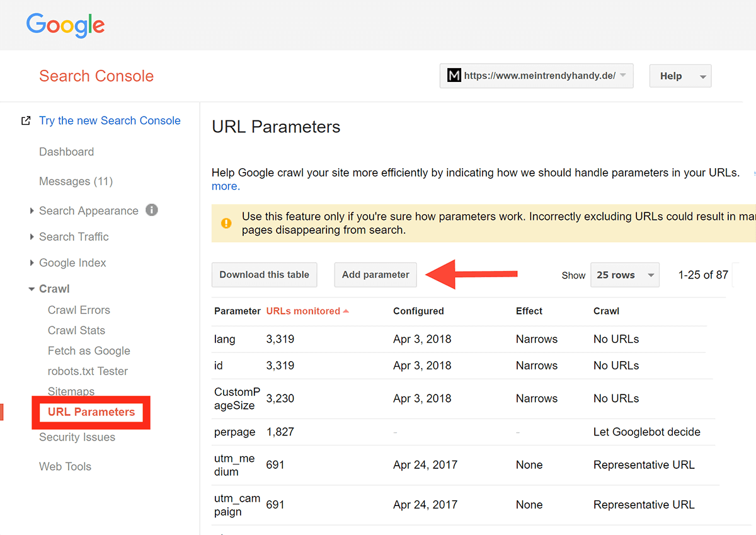
Task: Sort by Parameter column header
Action: click(x=238, y=311)
